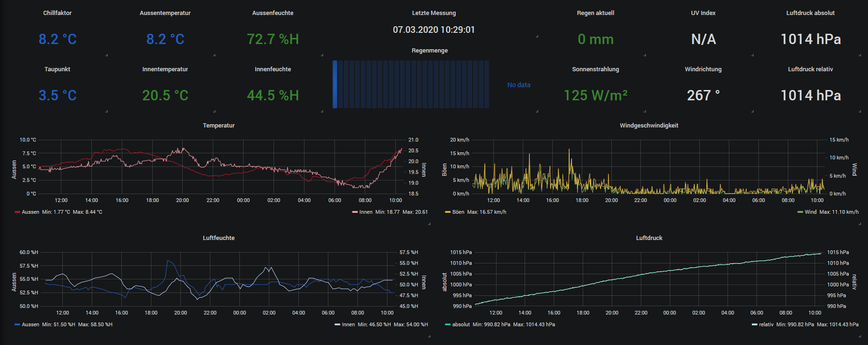This screenshot has height=345, width=868.
Task: Click 'Min: 46.50 %H' Innen legend value
Action: (374, 324)
